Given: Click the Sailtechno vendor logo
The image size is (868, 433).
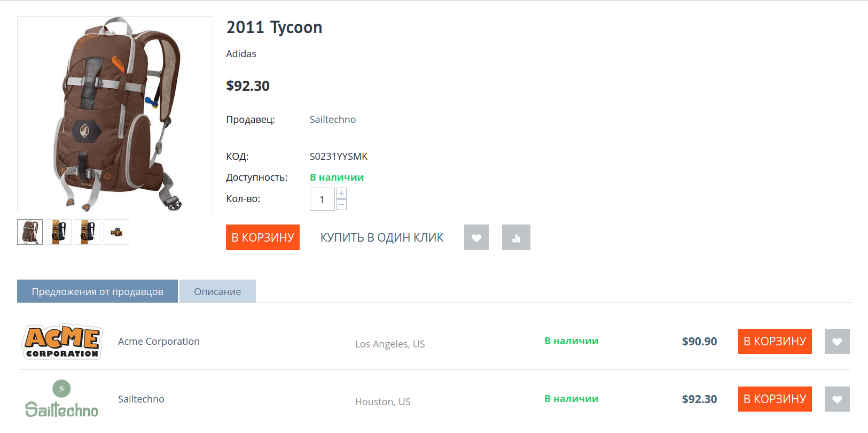Looking at the screenshot, I should (62, 399).
